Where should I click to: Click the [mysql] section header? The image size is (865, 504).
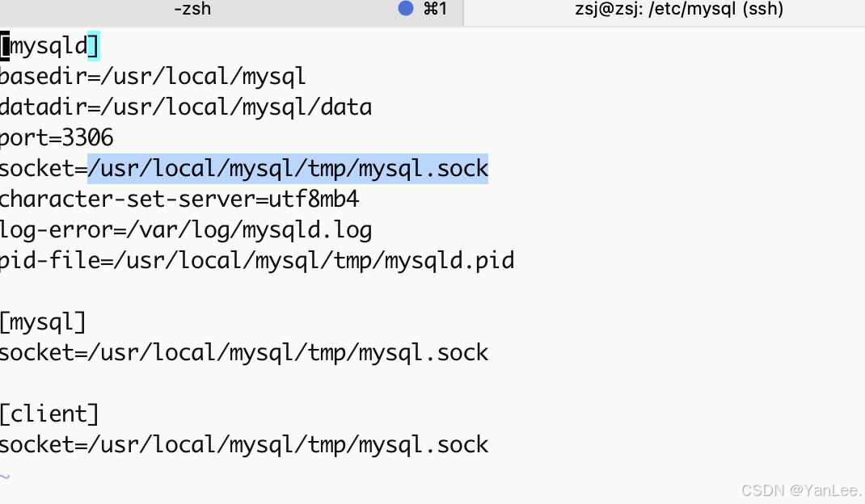[x=42, y=321]
